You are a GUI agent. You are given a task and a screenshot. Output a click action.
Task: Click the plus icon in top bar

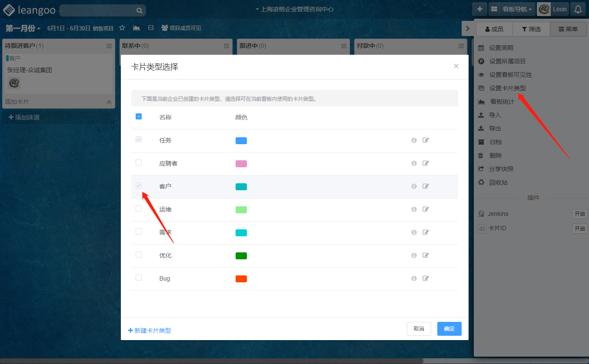479,9
